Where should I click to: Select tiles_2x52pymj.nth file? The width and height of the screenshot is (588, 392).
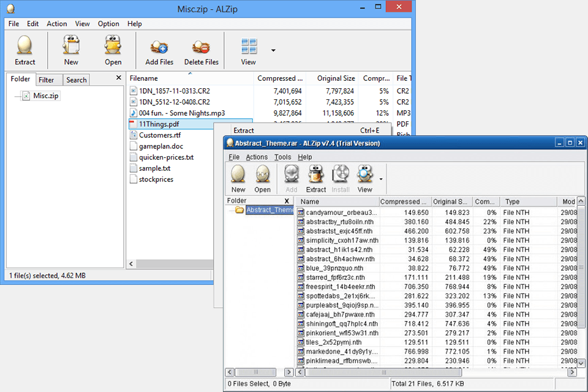[x=334, y=342]
